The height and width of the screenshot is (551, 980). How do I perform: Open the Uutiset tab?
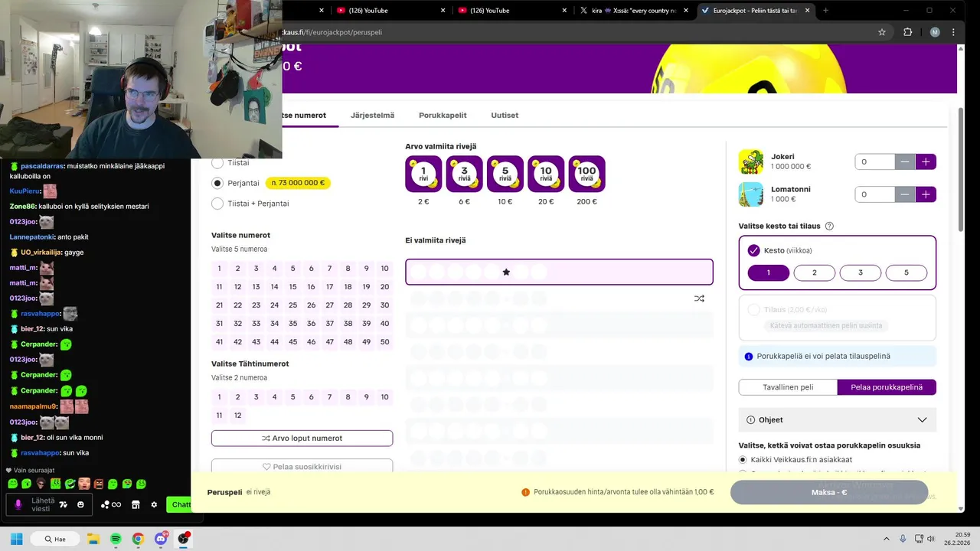point(505,115)
